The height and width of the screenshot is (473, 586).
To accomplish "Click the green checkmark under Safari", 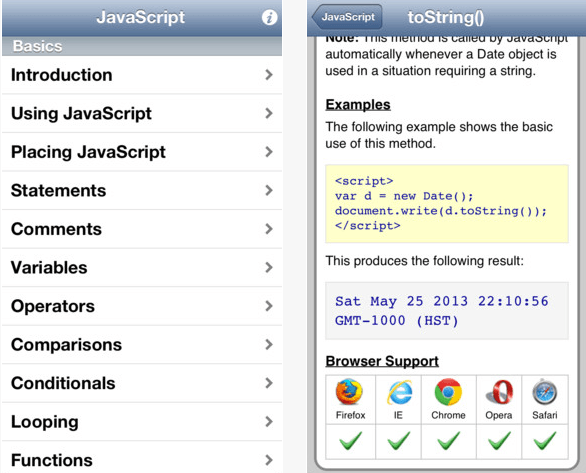I will pos(545,441).
